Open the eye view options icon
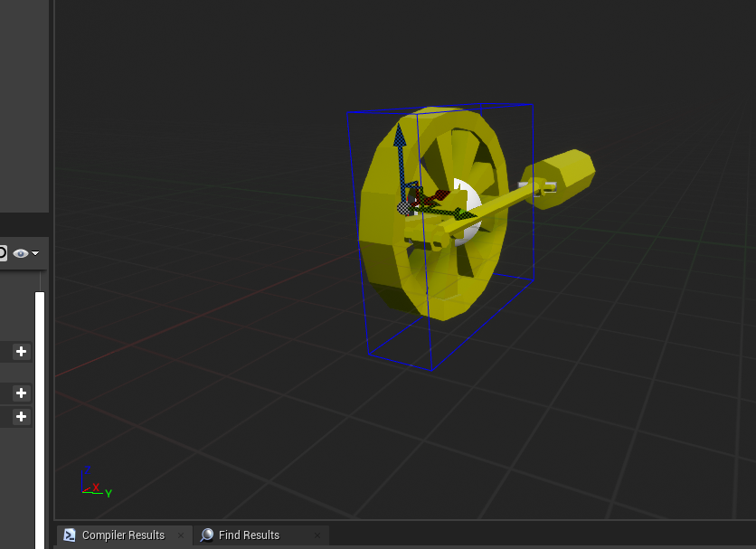Viewport: 756px width, 549px height. [x=21, y=253]
